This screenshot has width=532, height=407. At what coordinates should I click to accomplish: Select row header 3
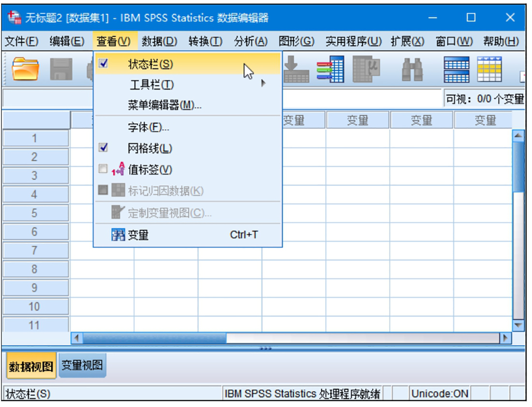(36, 175)
